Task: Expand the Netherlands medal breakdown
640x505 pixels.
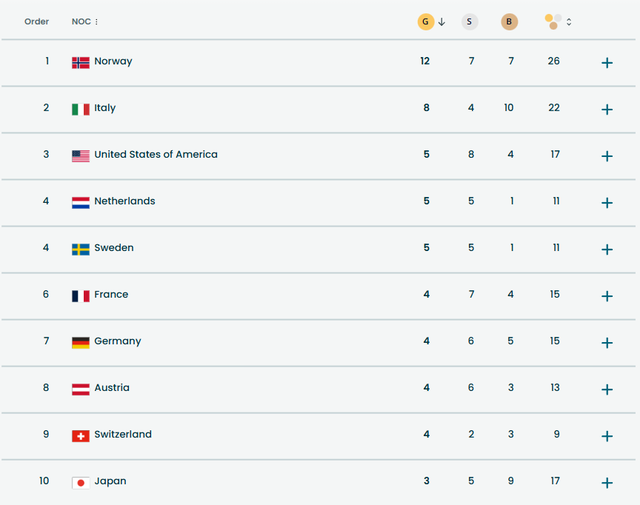Action: click(x=607, y=203)
